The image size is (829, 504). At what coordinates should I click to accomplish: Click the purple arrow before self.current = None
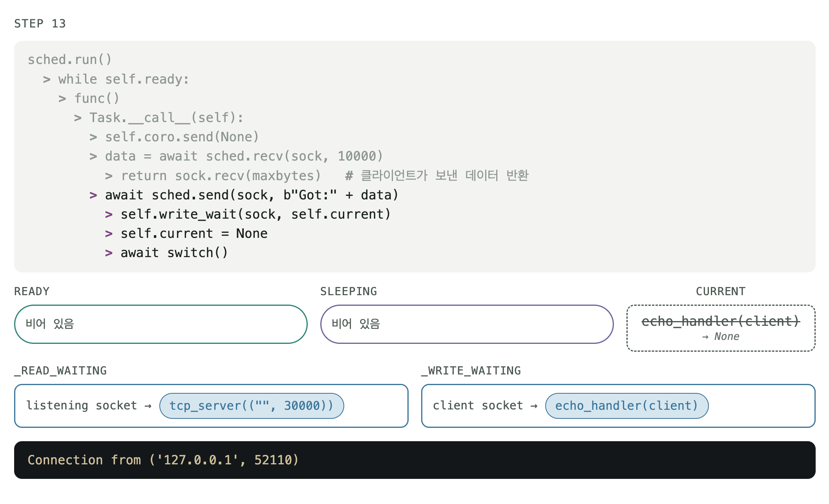coord(109,234)
